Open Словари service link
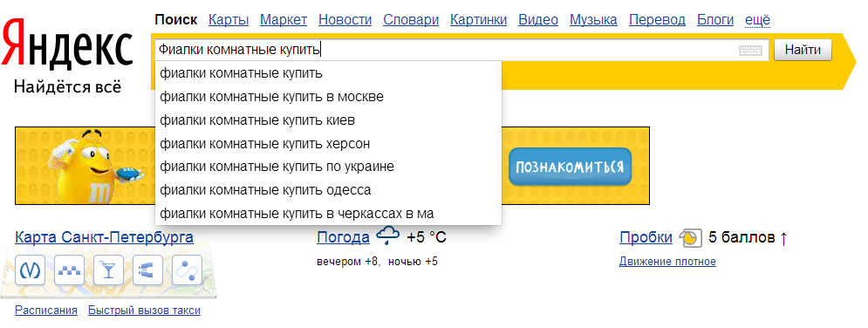The image size is (868, 328). (x=411, y=20)
